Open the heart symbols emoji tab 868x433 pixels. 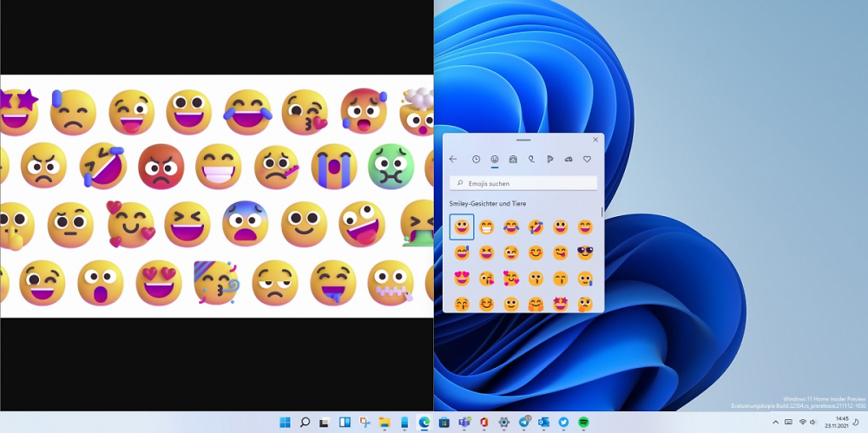pos(587,160)
